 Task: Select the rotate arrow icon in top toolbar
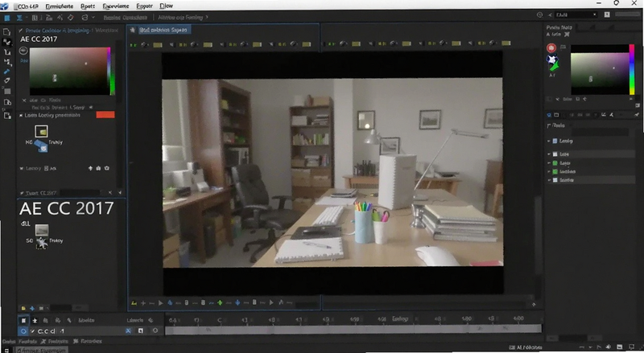pos(85,17)
